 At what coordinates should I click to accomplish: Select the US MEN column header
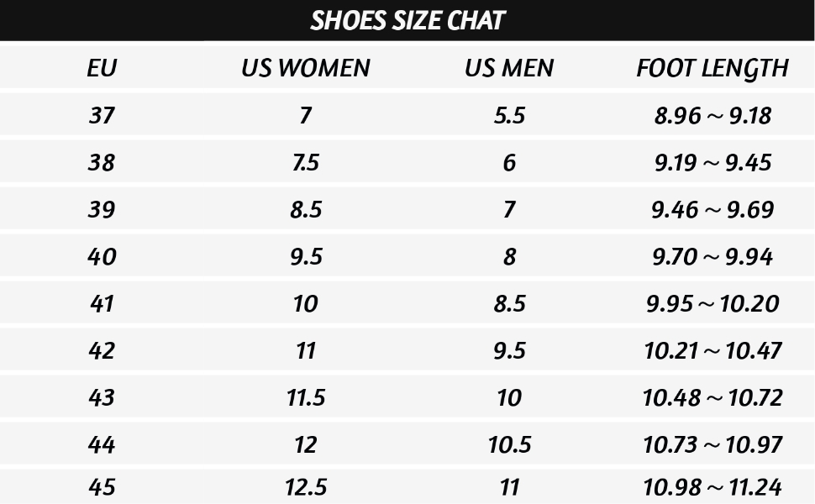[509, 68]
